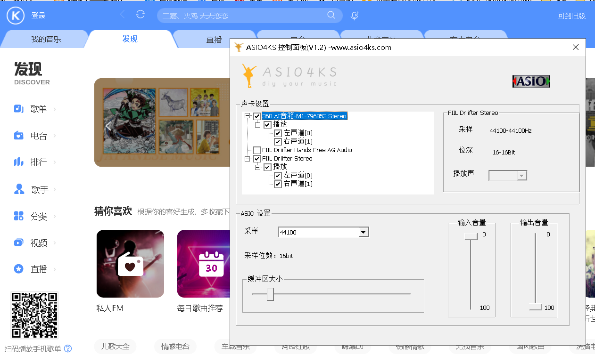Collapse the 360 AI音箱 tree node
The image size is (595, 364).
click(248, 116)
